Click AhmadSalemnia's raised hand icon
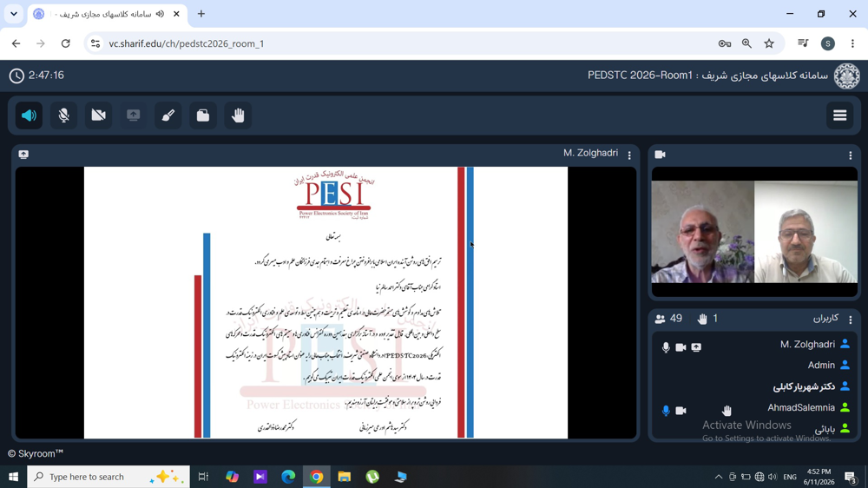The width and height of the screenshot is (868, 488). (x=727, y=411)
